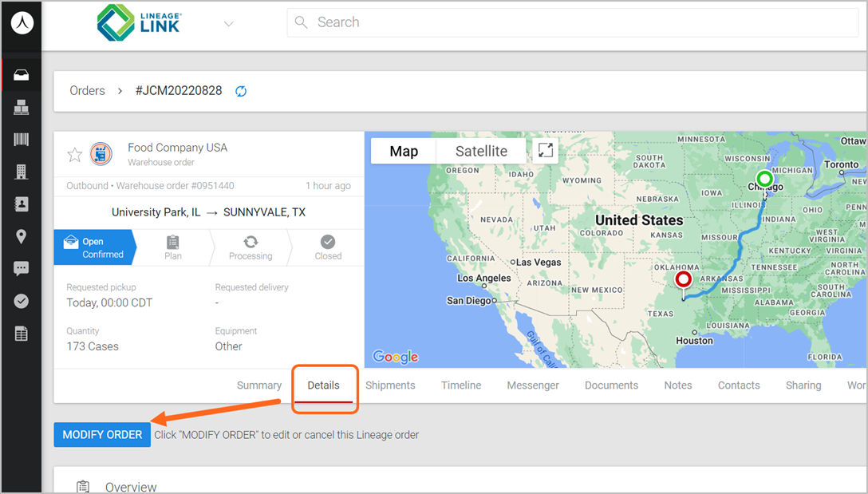Select the Open Confirmed status step

pos(94,247)
